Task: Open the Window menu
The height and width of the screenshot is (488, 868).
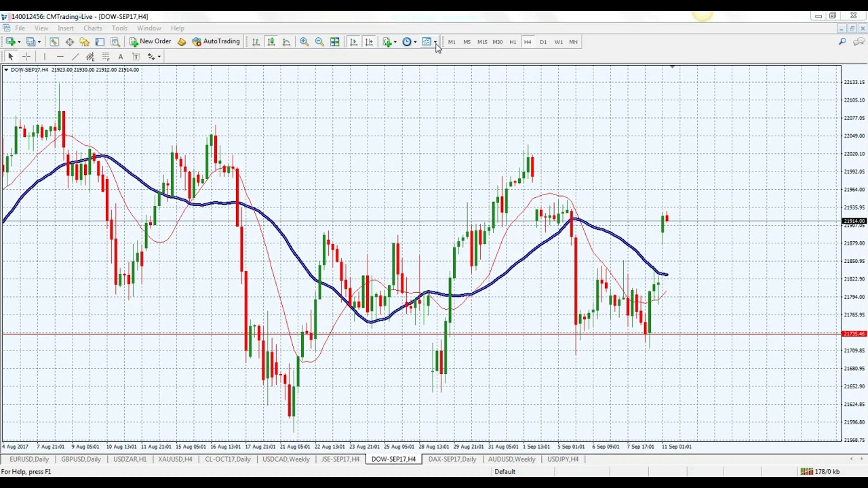Action: click(149, 28)
